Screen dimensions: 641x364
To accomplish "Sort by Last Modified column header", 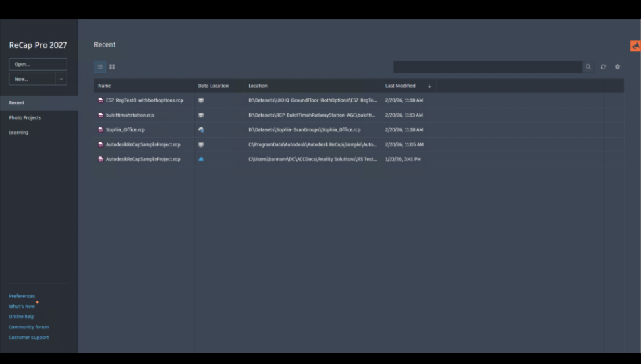I will click(400, 86).
